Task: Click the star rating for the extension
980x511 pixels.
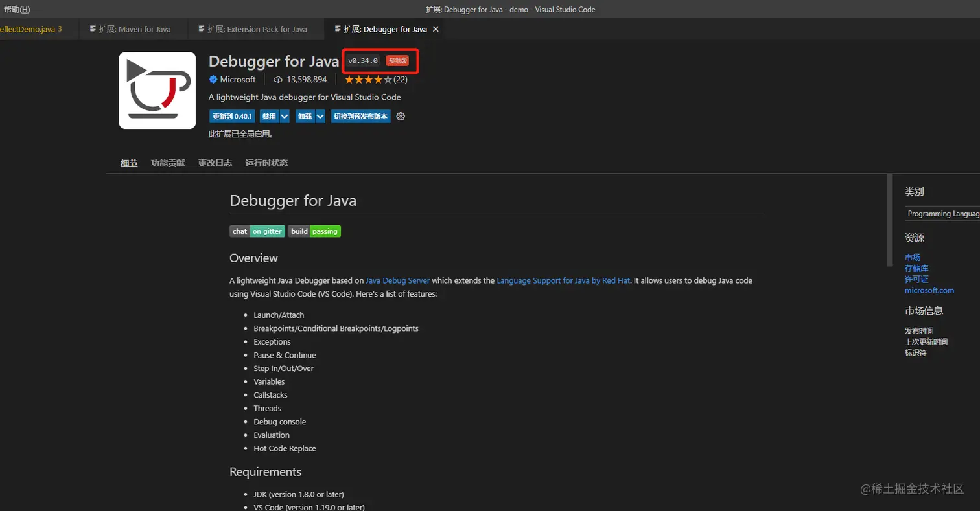Action: coord(368,80)
